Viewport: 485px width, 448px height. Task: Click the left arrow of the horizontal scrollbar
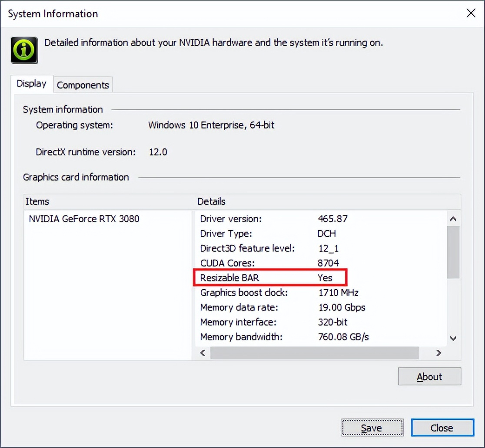coord(202,353)
